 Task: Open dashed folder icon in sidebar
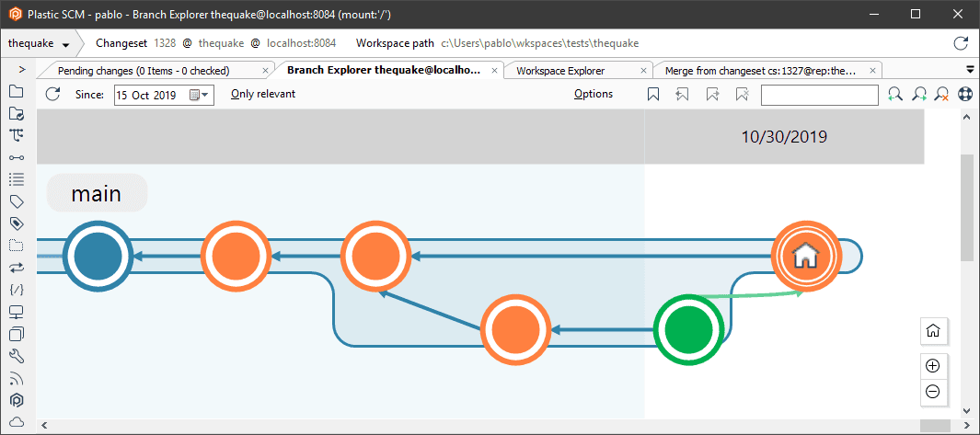pos(17,245)
